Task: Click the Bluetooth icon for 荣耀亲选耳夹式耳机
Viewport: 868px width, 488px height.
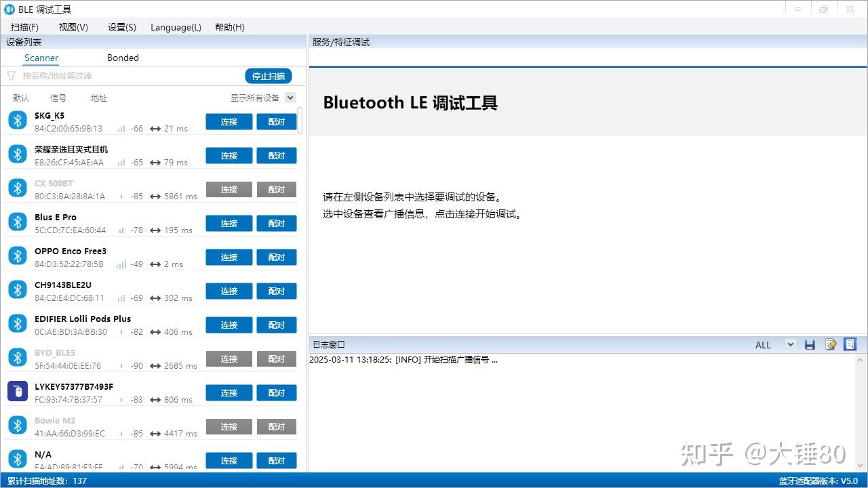Action: tap(18, 154)
